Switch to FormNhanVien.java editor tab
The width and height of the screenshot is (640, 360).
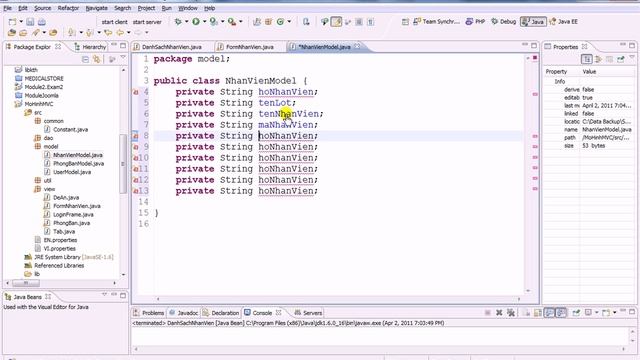coord(247,47)
